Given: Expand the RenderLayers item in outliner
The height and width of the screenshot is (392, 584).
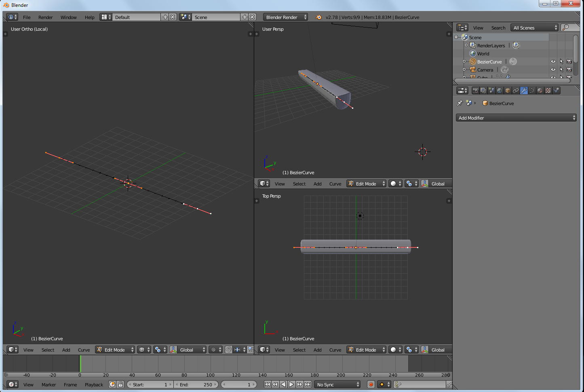Looking at the screenshot, I should (466, 45).
